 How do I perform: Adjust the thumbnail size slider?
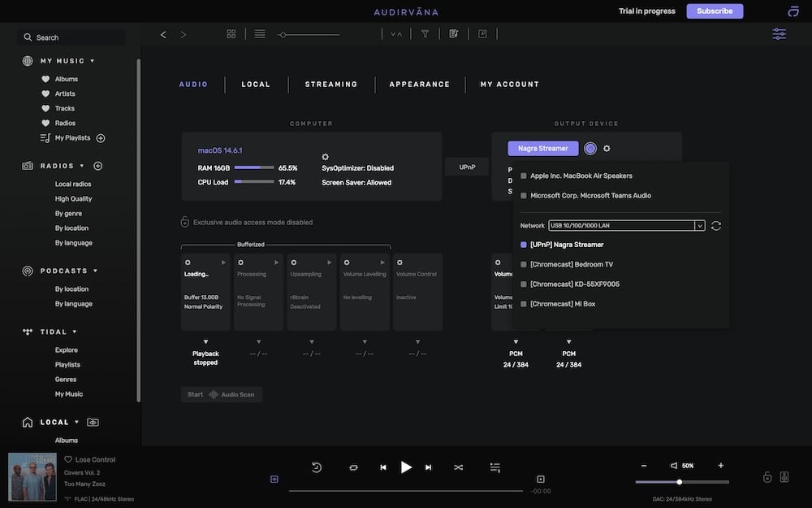[x=309, y=35]
